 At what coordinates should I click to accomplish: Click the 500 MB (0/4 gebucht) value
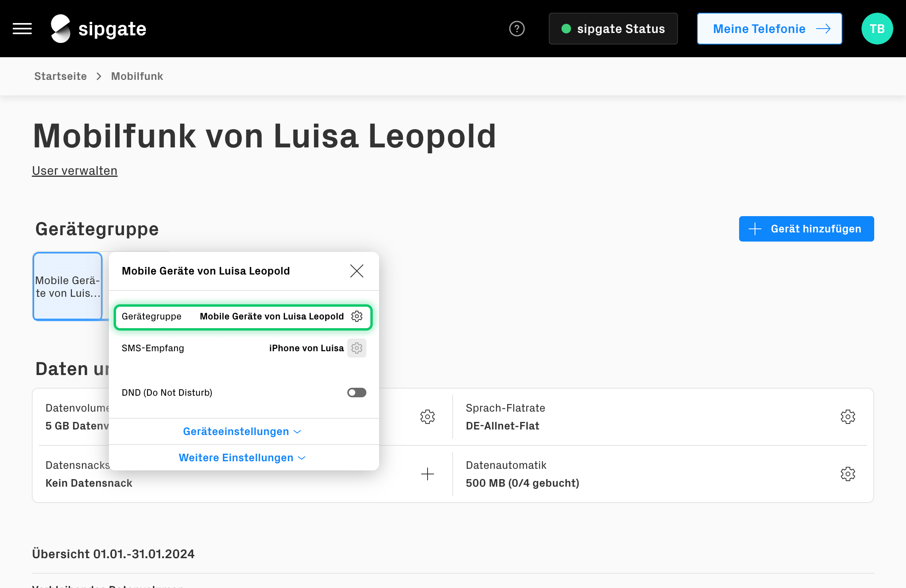(523, 483)
